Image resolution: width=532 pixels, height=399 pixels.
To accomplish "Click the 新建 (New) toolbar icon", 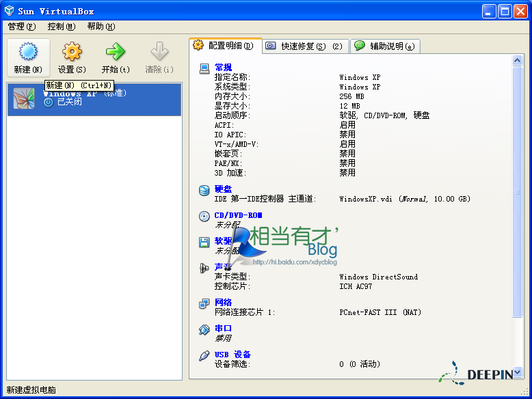I will click(28, 52).
